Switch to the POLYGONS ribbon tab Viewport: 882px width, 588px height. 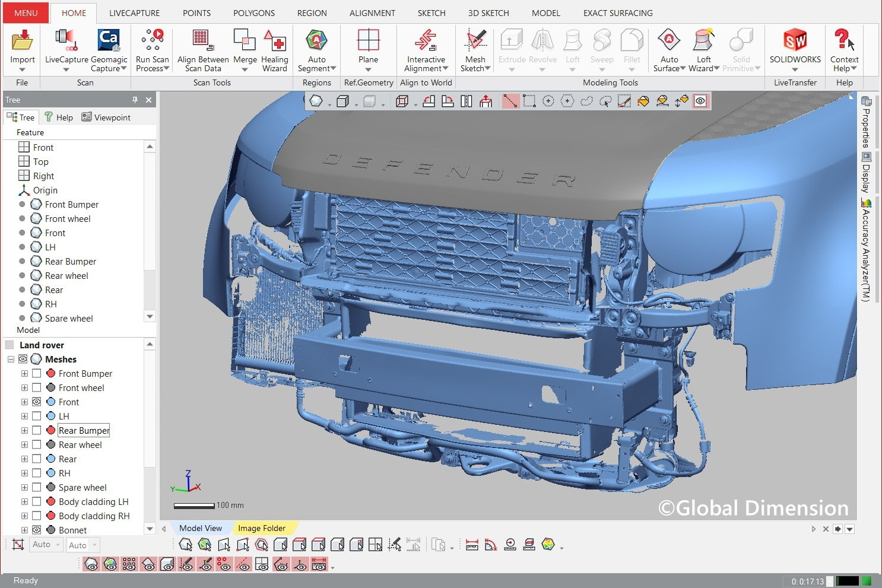pos(253,13)
